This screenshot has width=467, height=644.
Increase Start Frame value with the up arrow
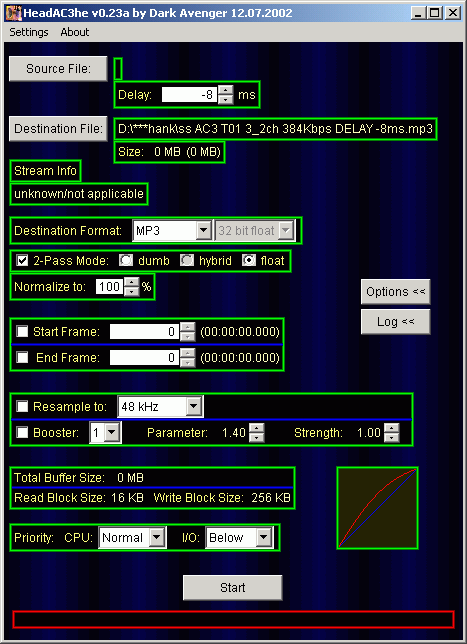click(x=188, y=327)
